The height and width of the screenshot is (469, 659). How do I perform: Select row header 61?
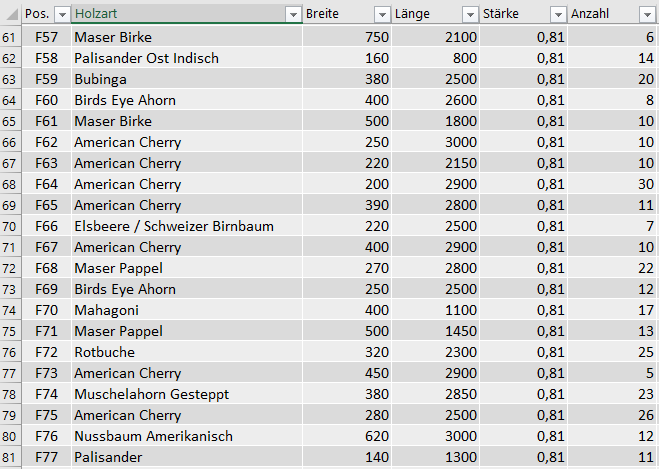coord(10,37)
